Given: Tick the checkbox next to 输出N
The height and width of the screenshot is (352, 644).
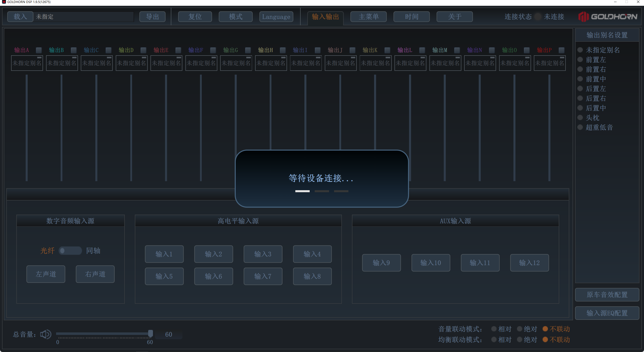Looking at the screenshot, I should point(492,50).
